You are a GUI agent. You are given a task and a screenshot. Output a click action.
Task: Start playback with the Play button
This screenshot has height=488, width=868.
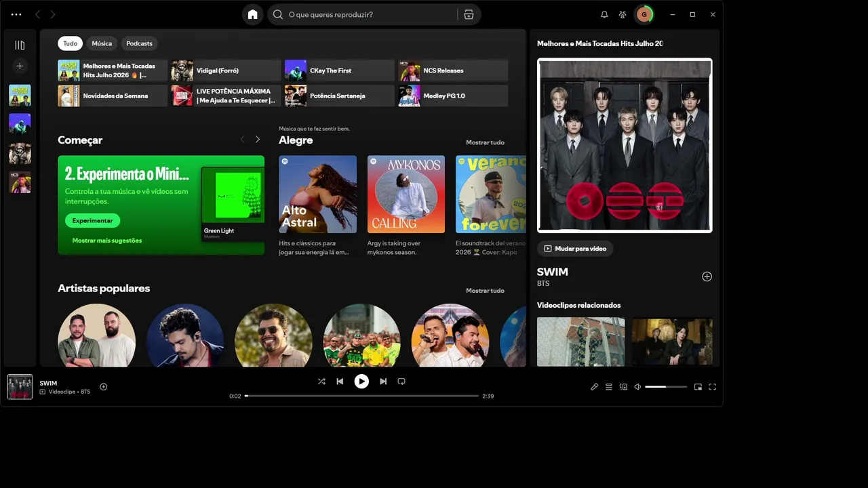click(361, 382)
